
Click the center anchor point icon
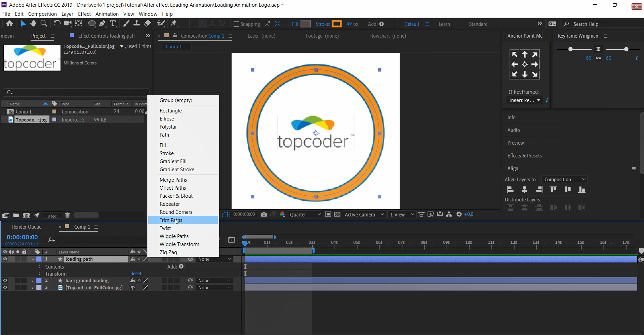click(525, 64)
